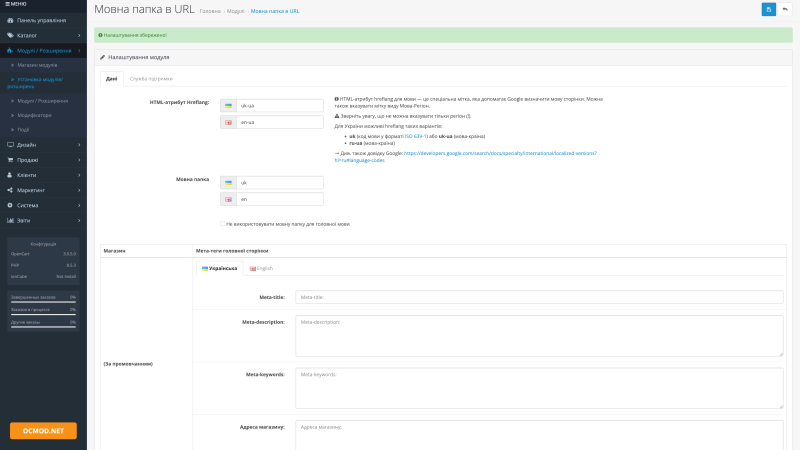The width and height of the screenshot is (800, 450).
Task: Click the back arrow icon button
Action: [785, 9]
